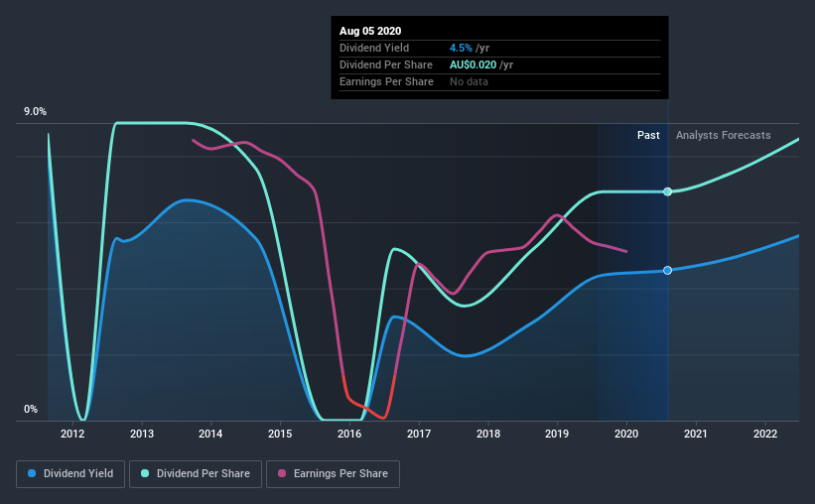Click the Dividend Per Share tooltip row label

click(x=386, y=64)
